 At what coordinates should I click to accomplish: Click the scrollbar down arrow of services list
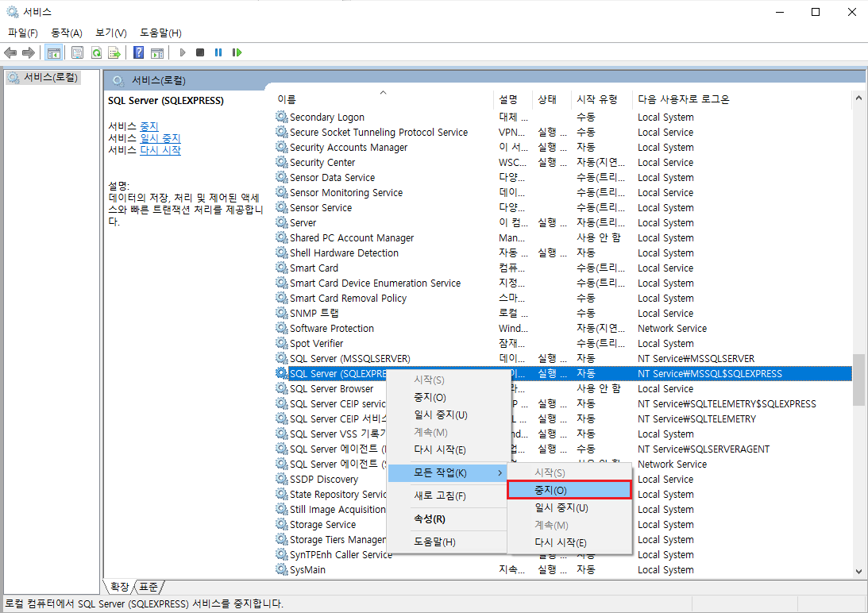click(858, 572)
